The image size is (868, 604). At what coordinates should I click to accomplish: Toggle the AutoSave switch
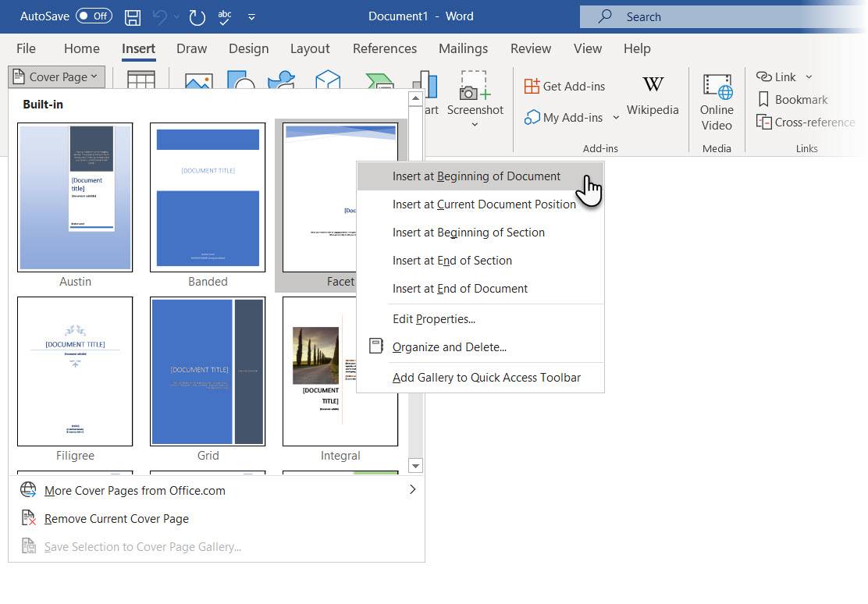pyautogui.click(x=94, y=16)
